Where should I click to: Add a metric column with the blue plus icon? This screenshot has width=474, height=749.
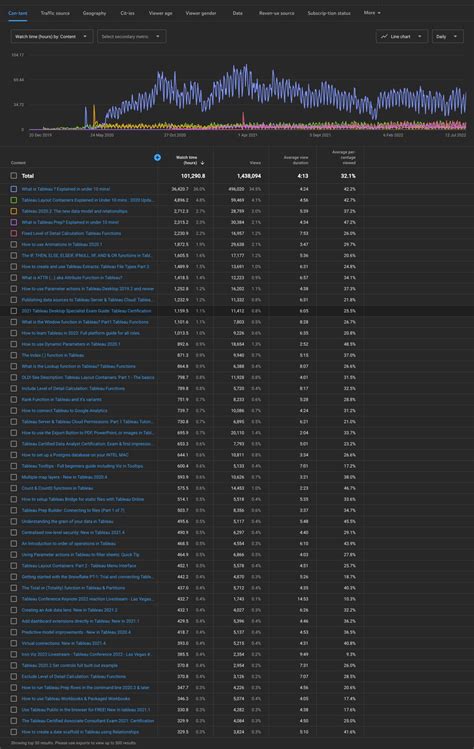pos(157,158)
